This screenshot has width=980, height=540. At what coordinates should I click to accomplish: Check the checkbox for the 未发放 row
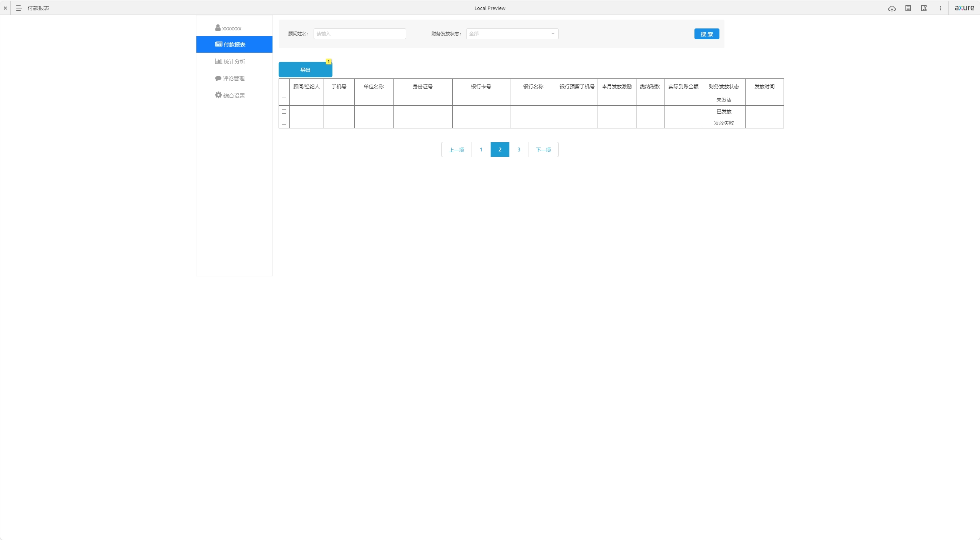pyautogui.click(x=284, y=100)
